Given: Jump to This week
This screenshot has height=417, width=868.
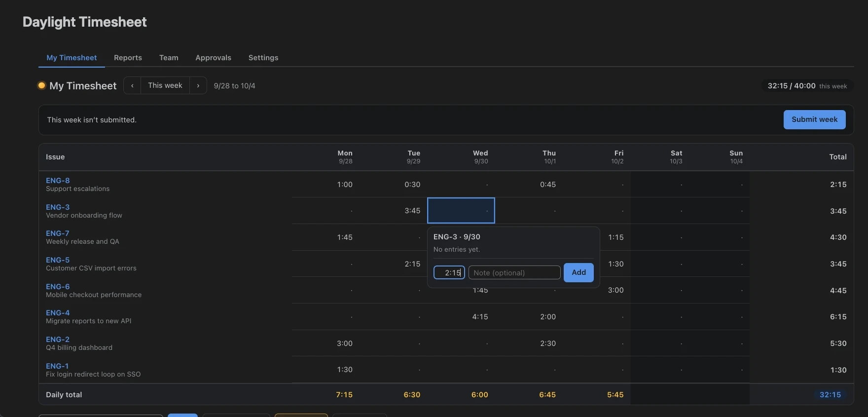Looking at the screenshot, I should 165,85.
